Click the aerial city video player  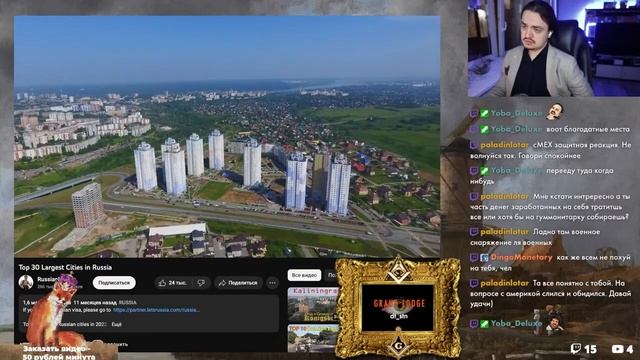tap(227, 137)
